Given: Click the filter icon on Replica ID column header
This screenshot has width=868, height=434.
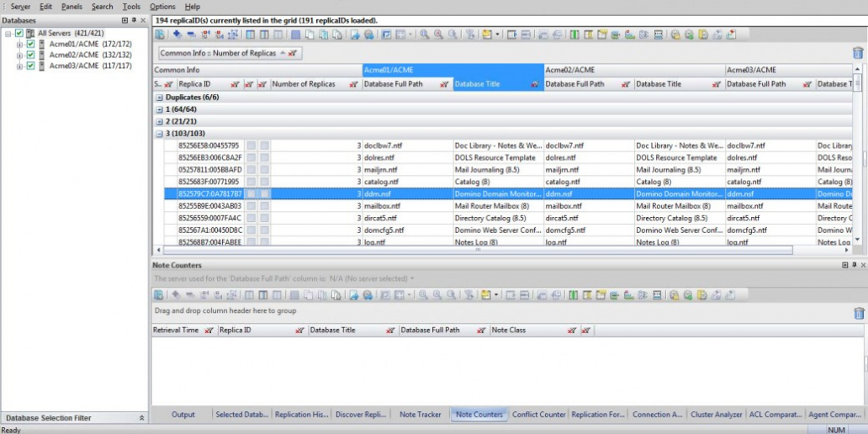Looking at the screenshot, I should tap(235, 85).
